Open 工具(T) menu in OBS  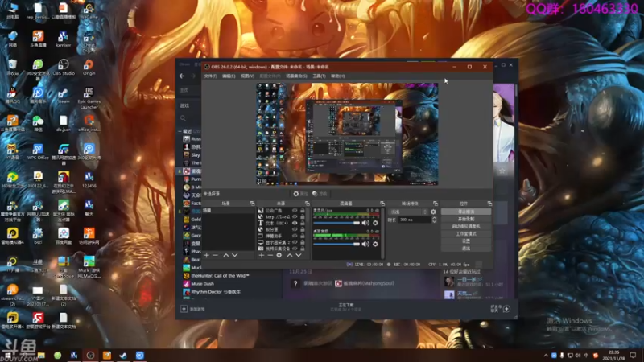(319, 76)
